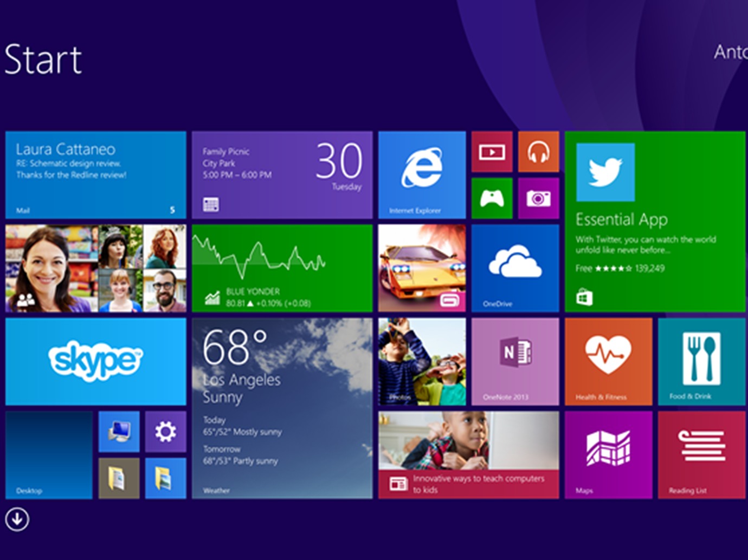Open the OneDrive cloud tile

(515, 268)
